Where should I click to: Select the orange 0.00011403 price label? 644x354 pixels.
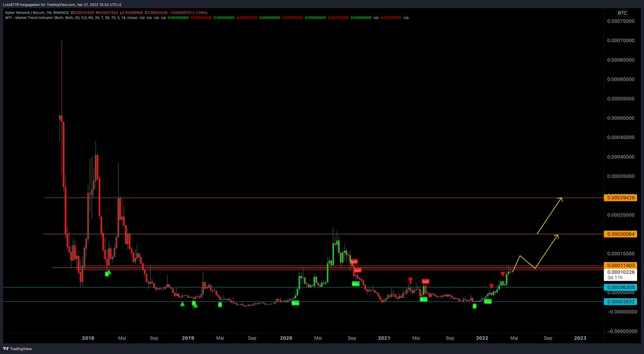tap(620, 265)
